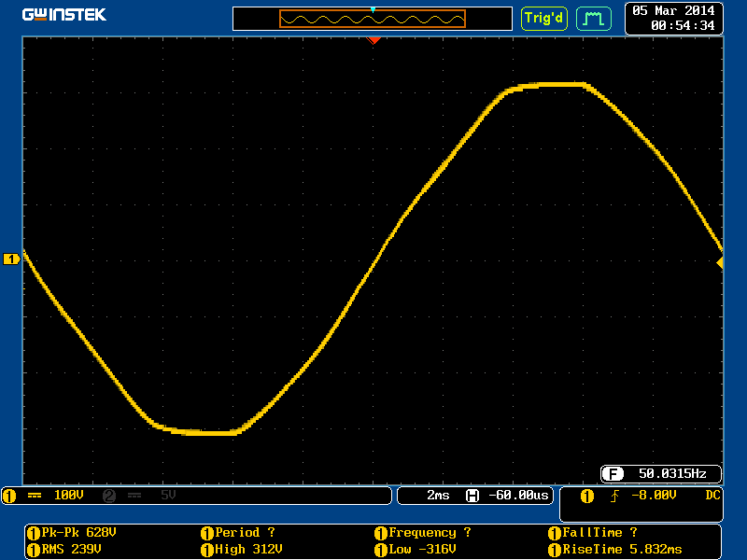Click the RiseTime 5.832ms measurement
The width and height of the screenshot is (747, 560).
[x=621, y=549]
